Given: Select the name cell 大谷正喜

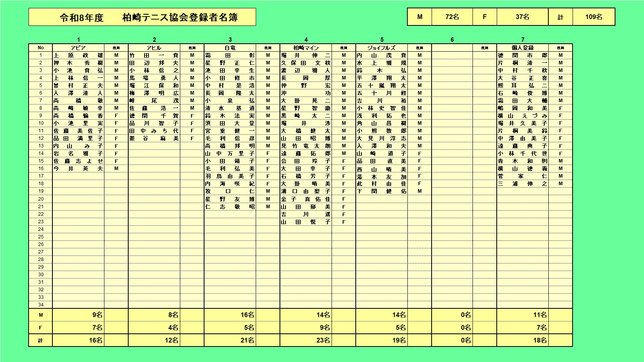Looking at the screenshot, I should point(523,78).
